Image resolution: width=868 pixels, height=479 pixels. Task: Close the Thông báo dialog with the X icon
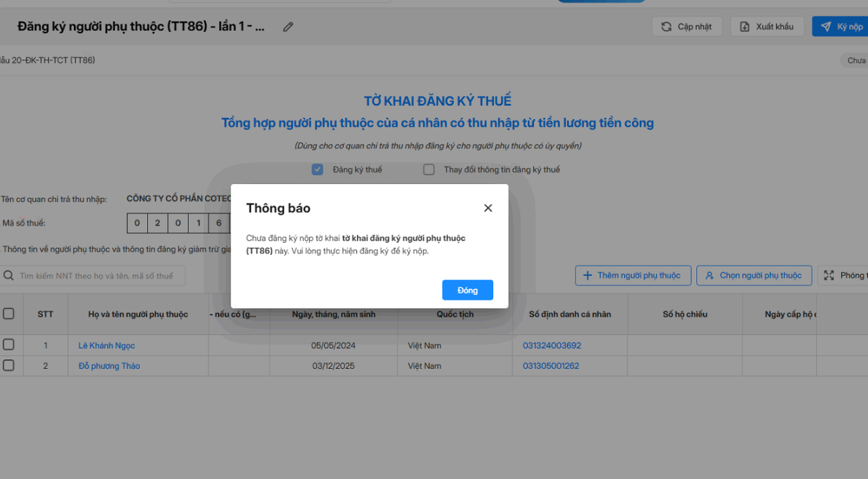click(488, 208)
